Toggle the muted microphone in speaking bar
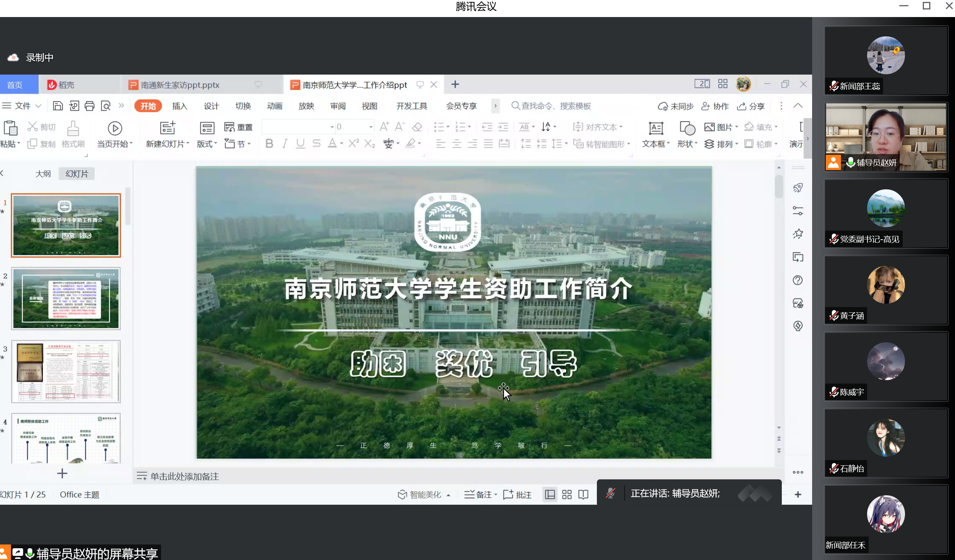The image size is (955, 560). (611, 493)
